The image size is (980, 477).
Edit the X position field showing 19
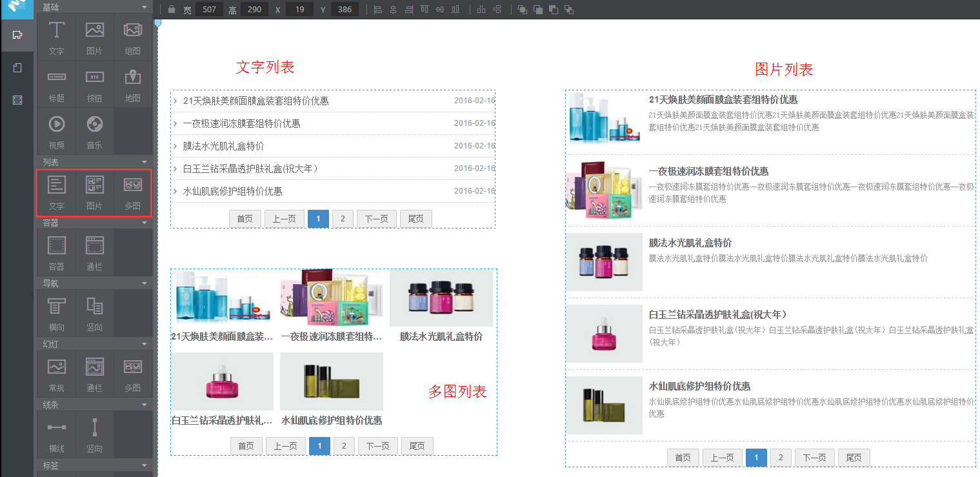299,10
